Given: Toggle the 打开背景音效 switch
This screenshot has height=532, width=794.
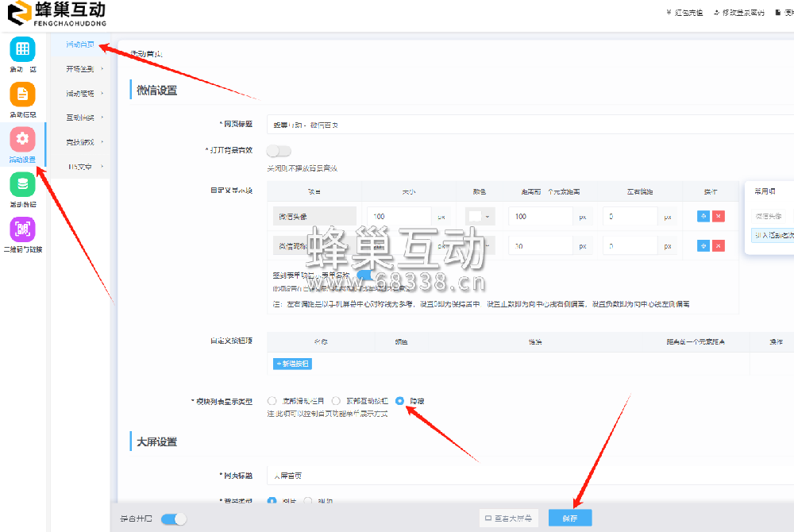Looking at the screenshot, I should [277, 151].
